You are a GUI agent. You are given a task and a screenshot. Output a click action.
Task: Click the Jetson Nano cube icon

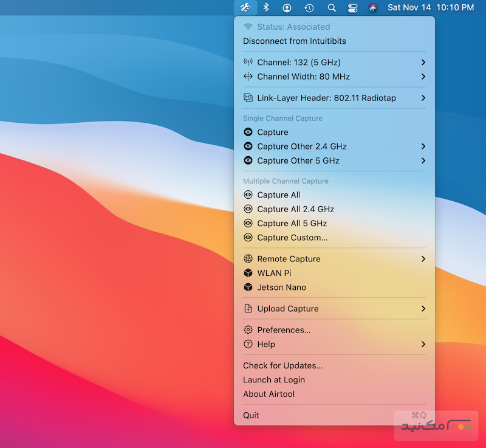[249, 288]
